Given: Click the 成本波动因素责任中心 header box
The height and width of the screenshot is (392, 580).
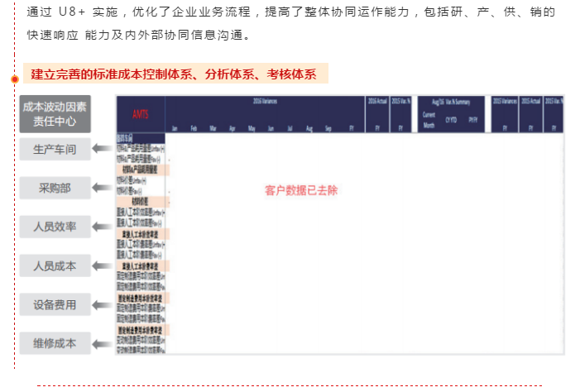Looking at the screenshot, I should click(55, 114).
